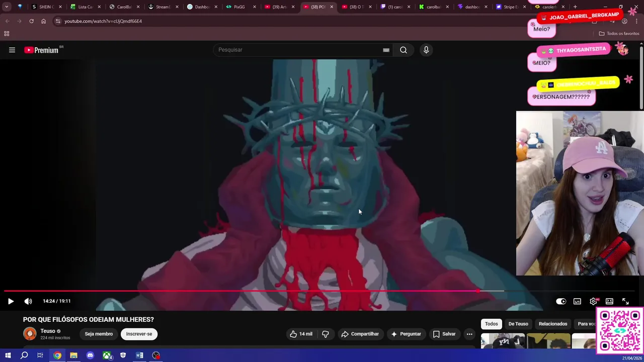Dislike the video
This screenshot has height=362, width=644.
coord(326,334)
